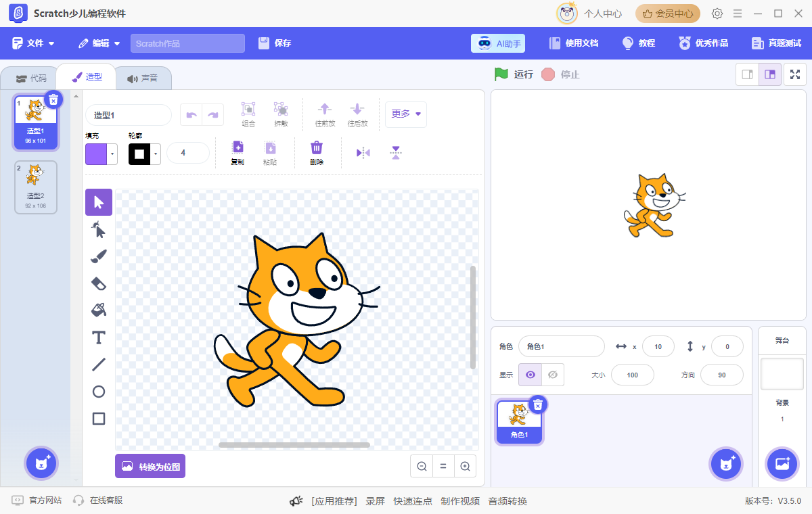Click the 转换为位图 button
This screenshot has width=812, height=514.
(150, 466)
